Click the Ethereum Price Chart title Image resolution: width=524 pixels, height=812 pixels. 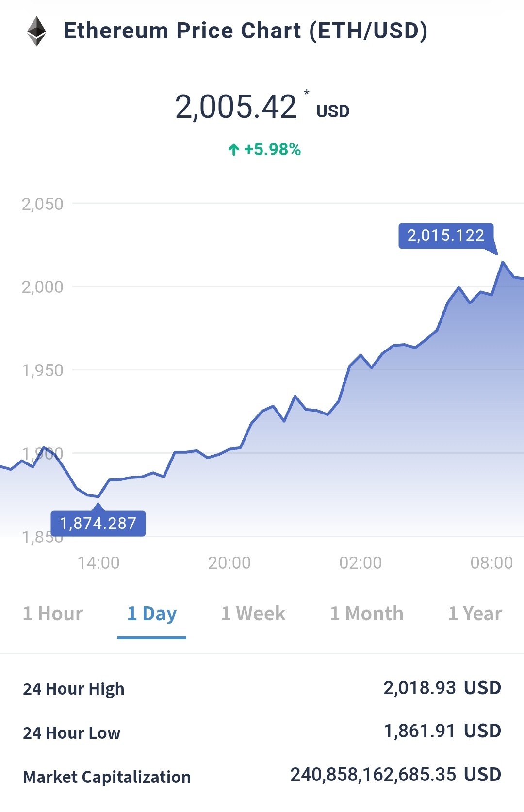(246, 31)
